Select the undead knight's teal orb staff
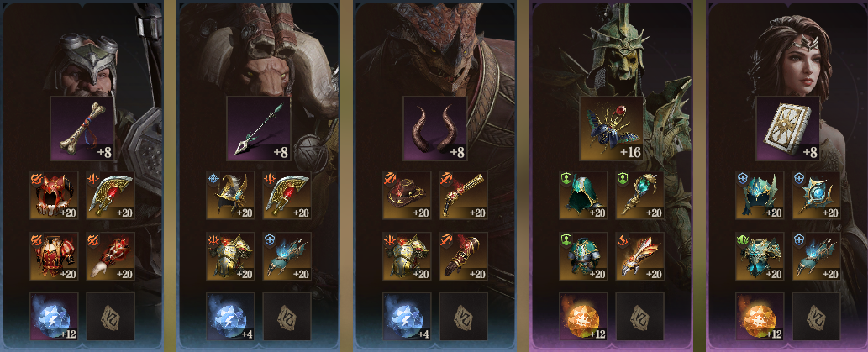This screenshot has width=868, height=352. (640, 195)
